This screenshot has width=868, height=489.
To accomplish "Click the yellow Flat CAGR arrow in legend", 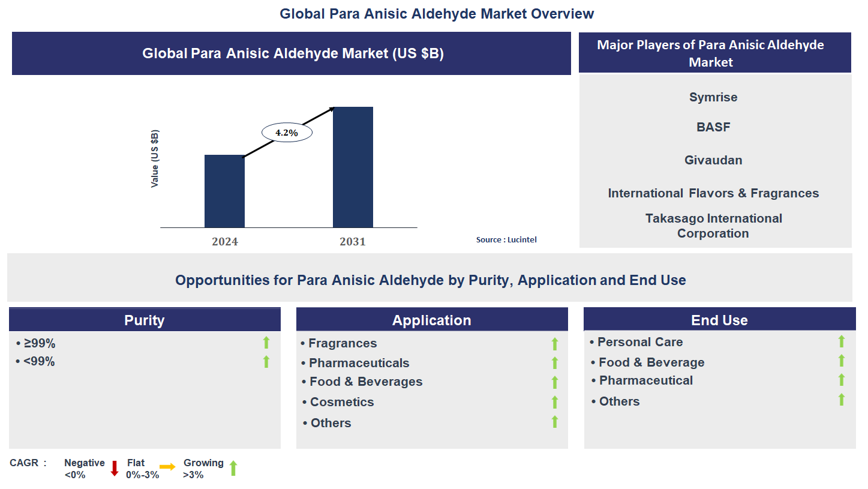I will point(170,467).
